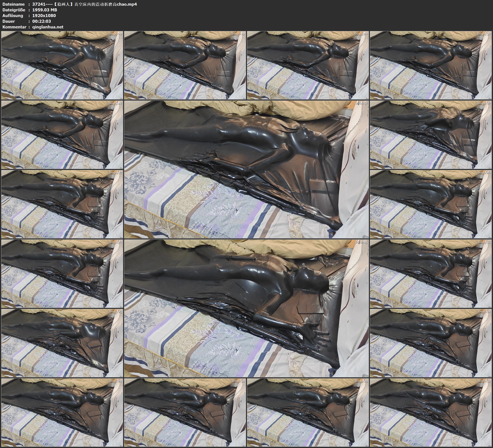This screenshot has height=448, width=493.
Task: Click the thumbnail timestamped 00:01:09
Action: pyautogui.click(x=62, y=65)
